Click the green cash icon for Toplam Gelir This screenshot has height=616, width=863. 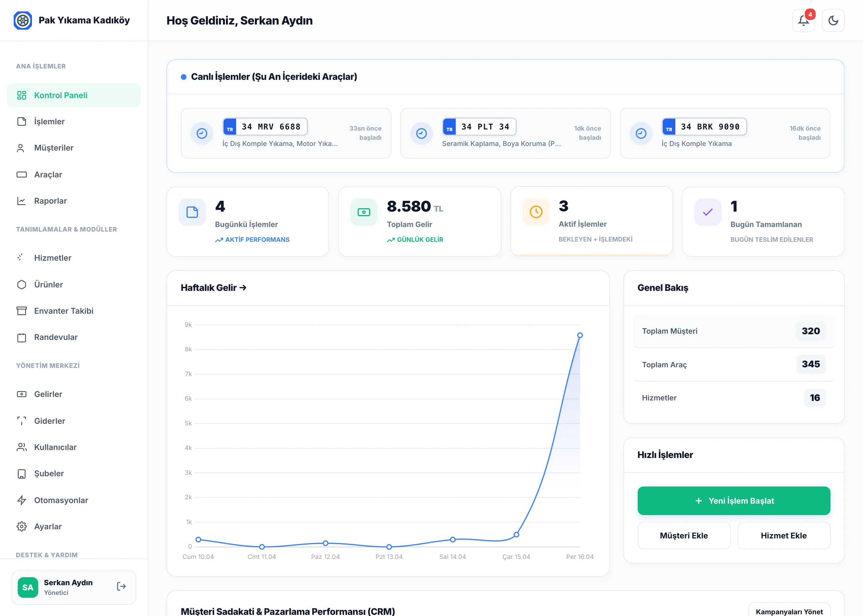coord(363,212)
